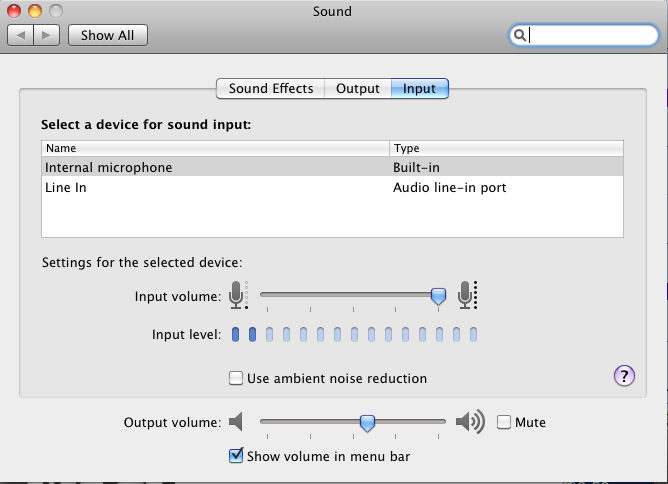Screen dimensions: 668x484
Task: Click the back arrow navigation button
Action: tap(20, 35)
